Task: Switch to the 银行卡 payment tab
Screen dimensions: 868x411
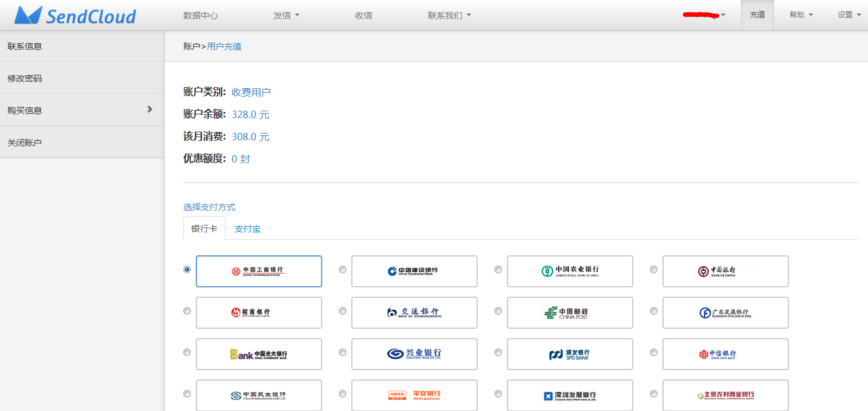Action: (x=204, y=229)
